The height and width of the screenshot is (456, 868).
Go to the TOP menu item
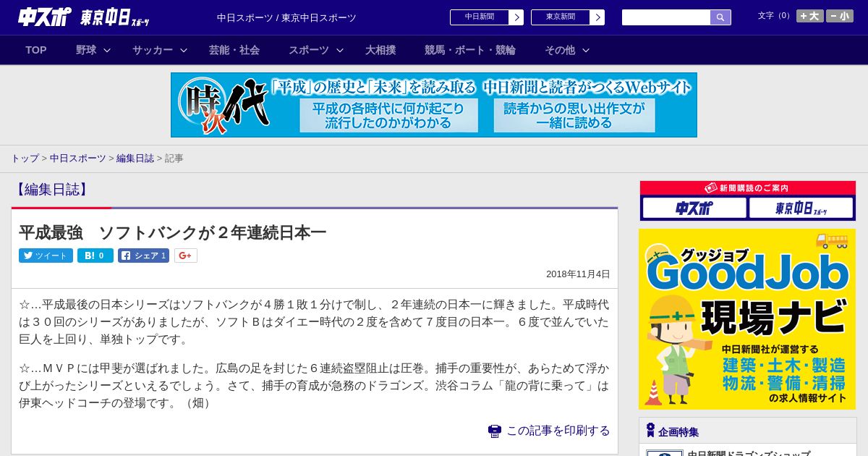coord(36,50)
